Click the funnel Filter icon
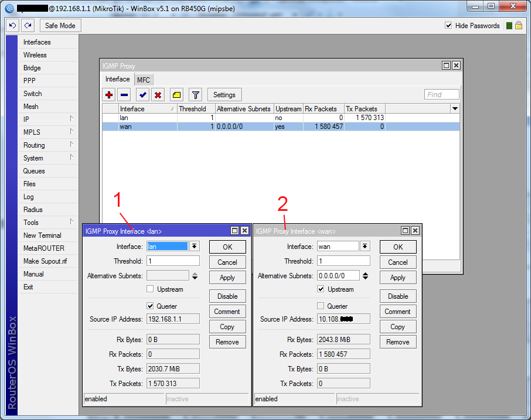Image resolution: width=531 pixels, height=420 pixels. pos(196,95)
